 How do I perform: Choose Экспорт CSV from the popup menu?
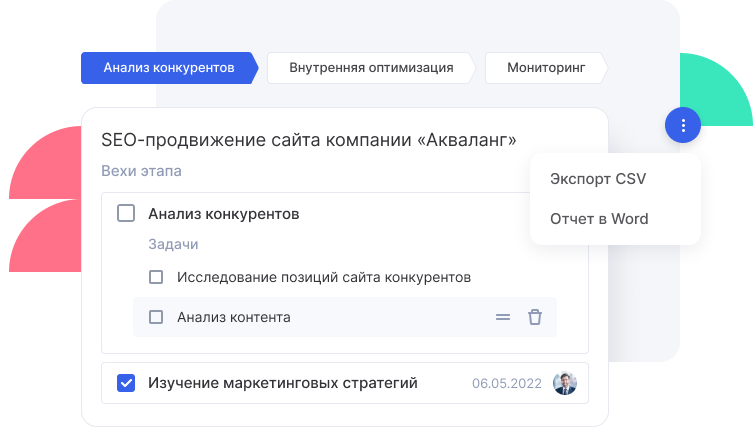click(x=598, y=179)
